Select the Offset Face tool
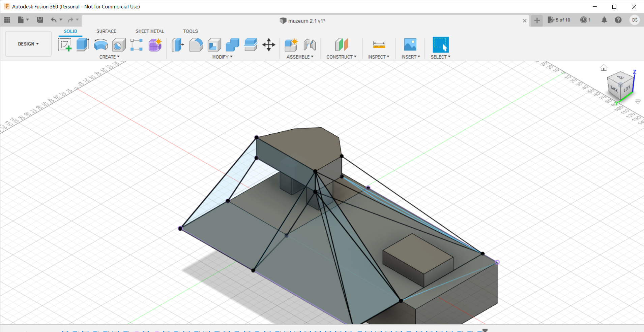 [251, 44]
